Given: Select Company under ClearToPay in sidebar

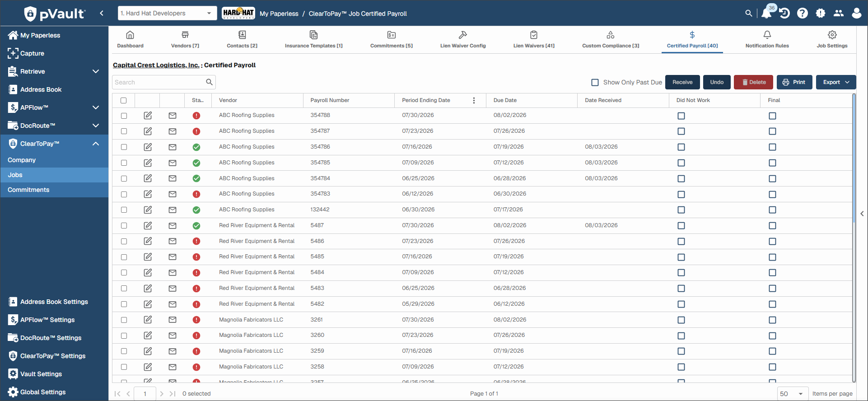Looking at the screenshot, I should click(x=54, y=160).
